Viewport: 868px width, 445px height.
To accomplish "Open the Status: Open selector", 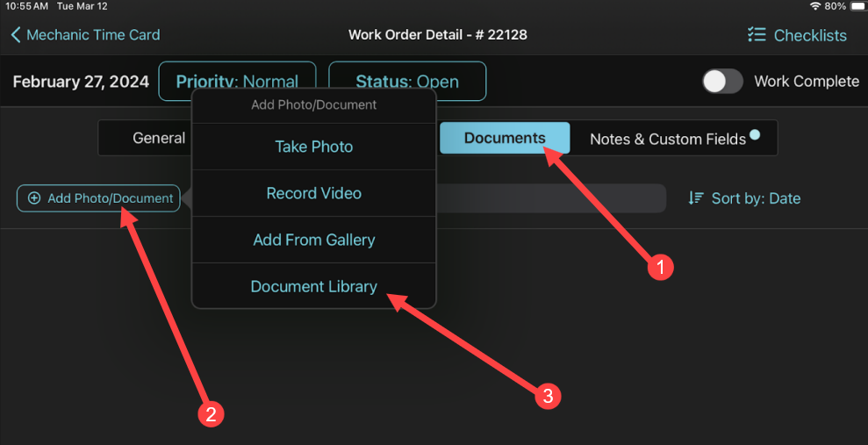I will [407, 82].
